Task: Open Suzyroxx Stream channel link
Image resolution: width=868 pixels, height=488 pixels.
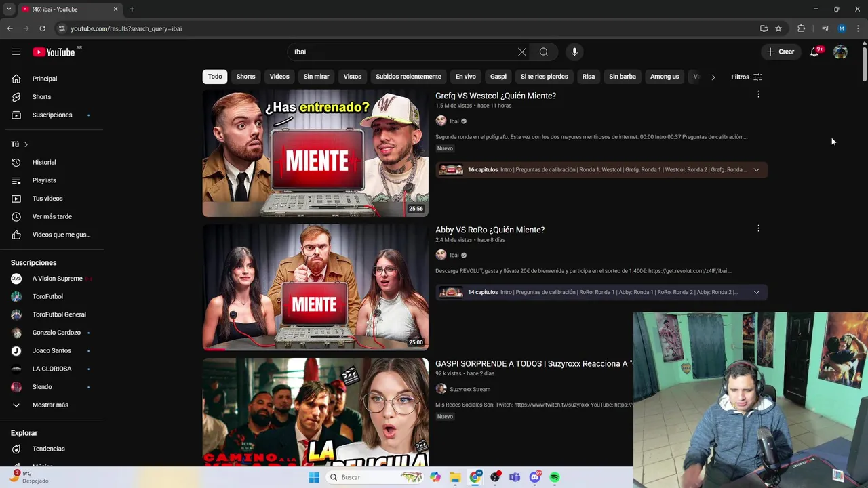Action: point(469,389)
